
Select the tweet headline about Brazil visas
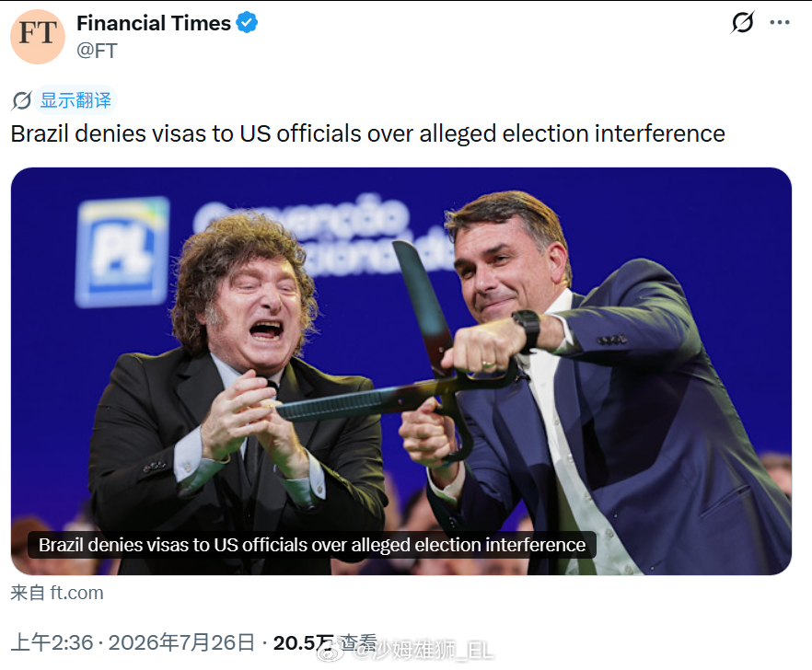[x=367, y=133]
